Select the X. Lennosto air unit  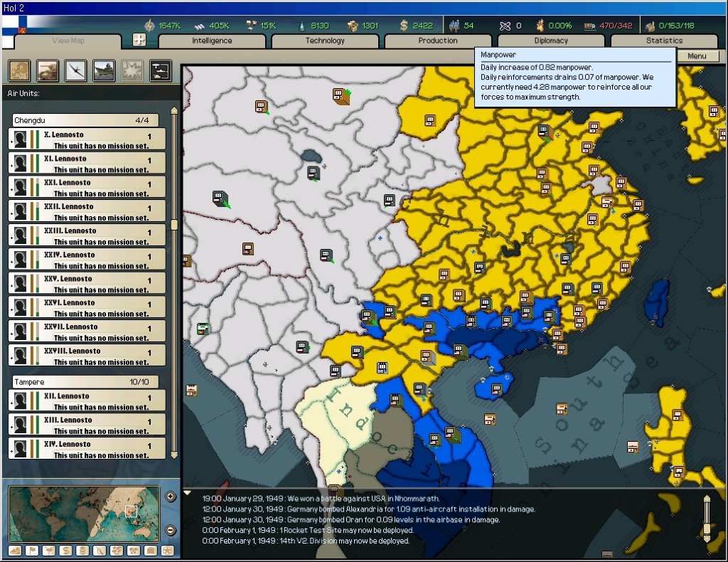pyautogui.click(x=87, y=139)
